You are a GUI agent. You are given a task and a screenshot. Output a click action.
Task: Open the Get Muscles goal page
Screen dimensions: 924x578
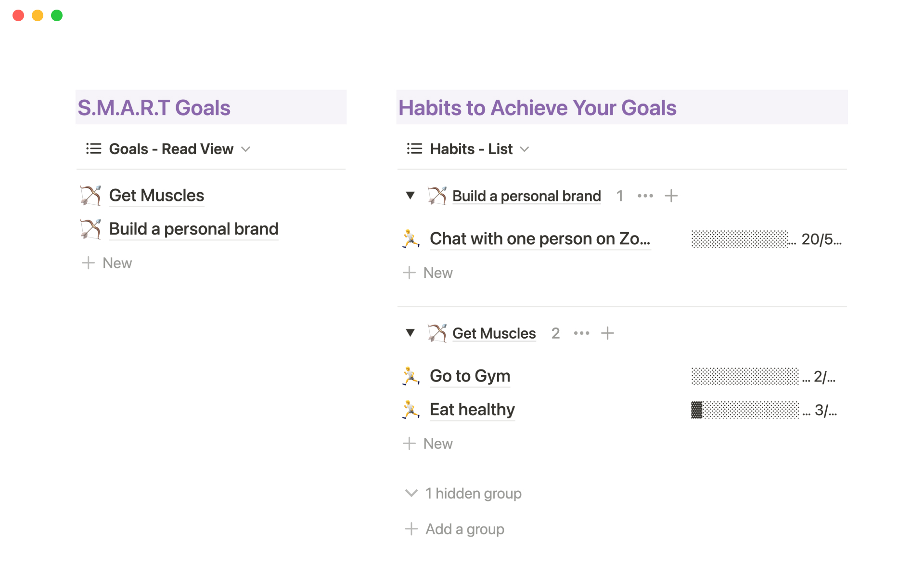[156, 196]
